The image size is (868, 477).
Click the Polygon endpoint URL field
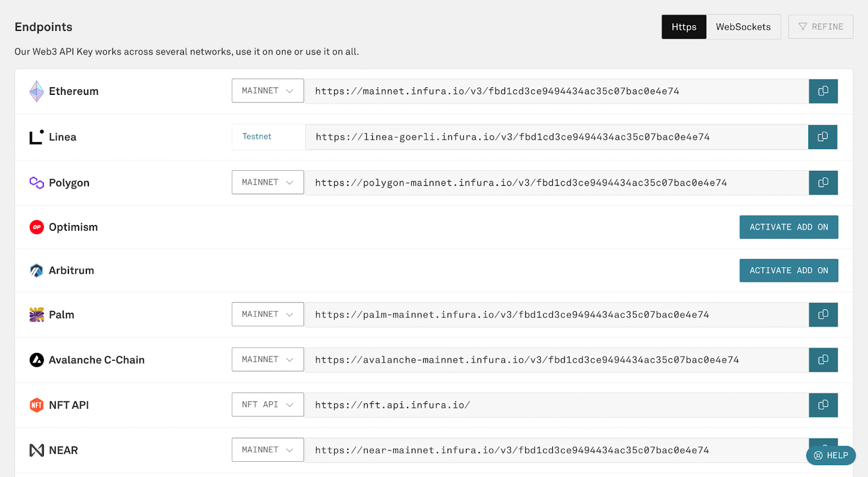point(557,183)
